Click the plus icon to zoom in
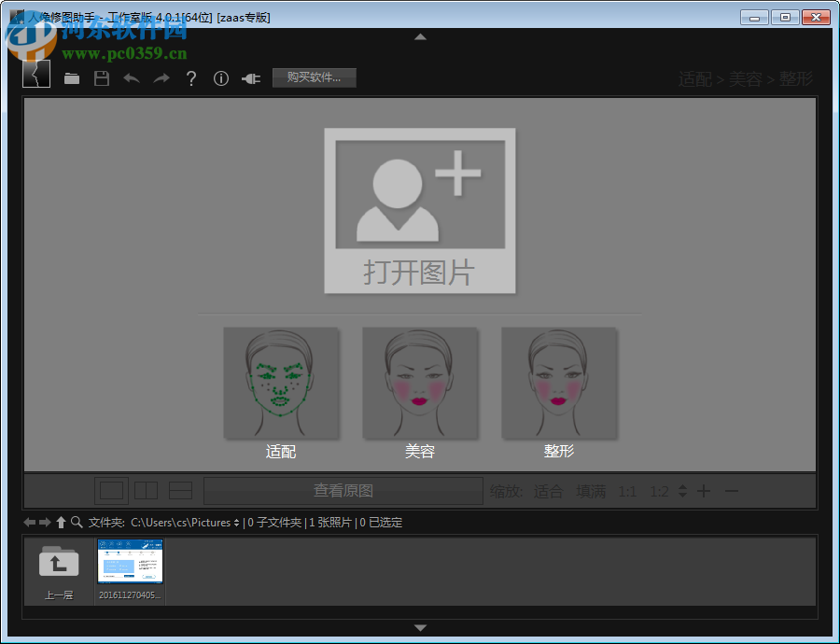 click(x=704, y=490)
